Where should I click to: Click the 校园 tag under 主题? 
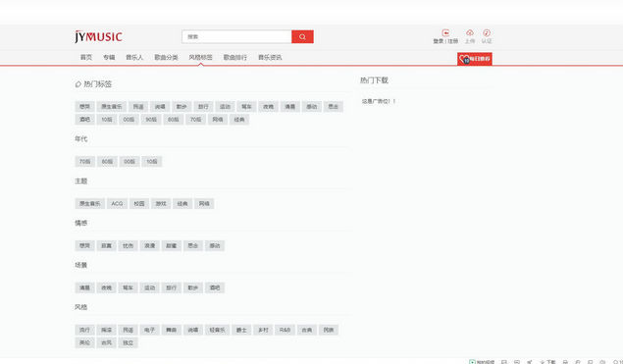click(x=139, y=203)
